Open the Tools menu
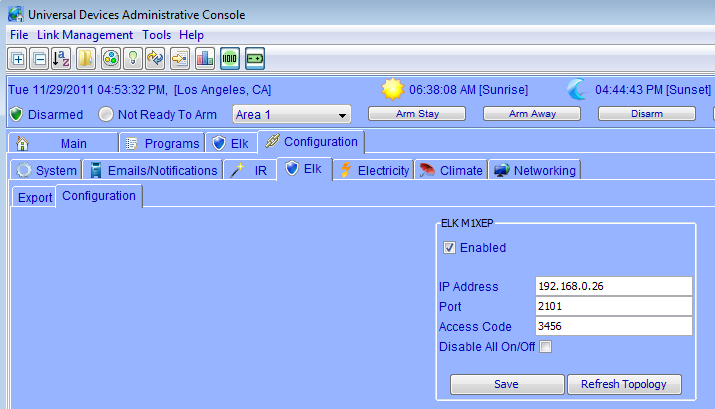The width and height of the screenshot is (715, 409). click(156, 35)
